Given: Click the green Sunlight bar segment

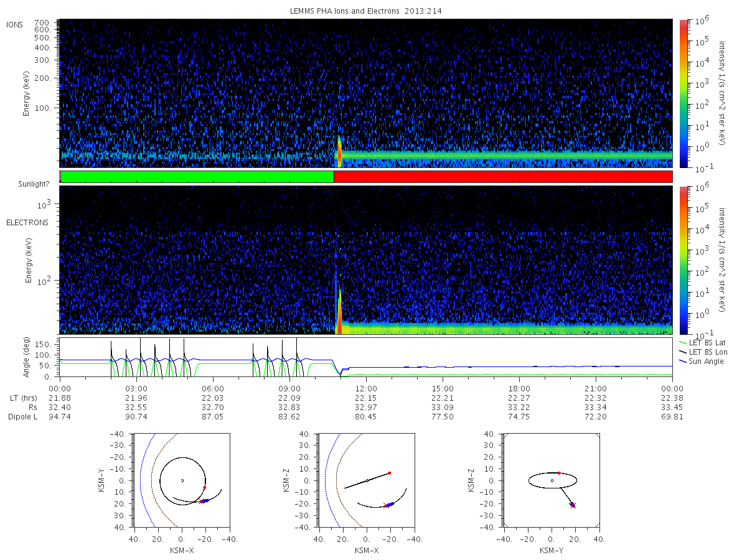Looking at the screenshot, I should pos(197,177).
